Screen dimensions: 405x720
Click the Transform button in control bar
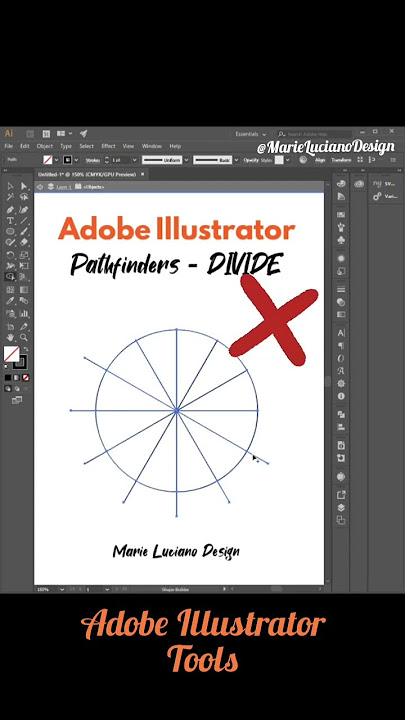pyautogui.click(x=341, y=160)
